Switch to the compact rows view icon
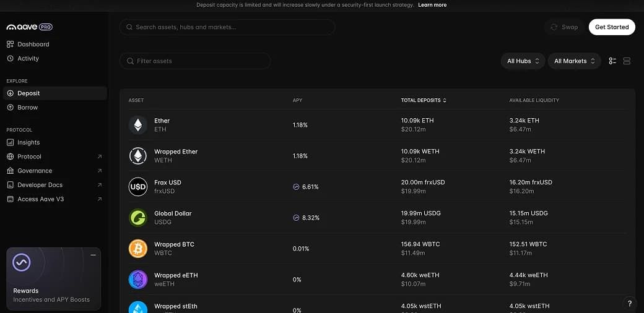The image size is (644, 313). click(x=627, y=61)
